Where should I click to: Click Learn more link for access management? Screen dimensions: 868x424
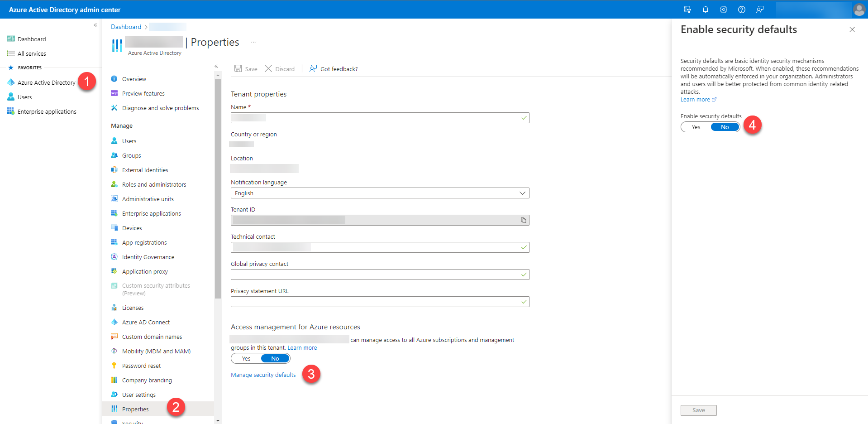coord(302,348)
